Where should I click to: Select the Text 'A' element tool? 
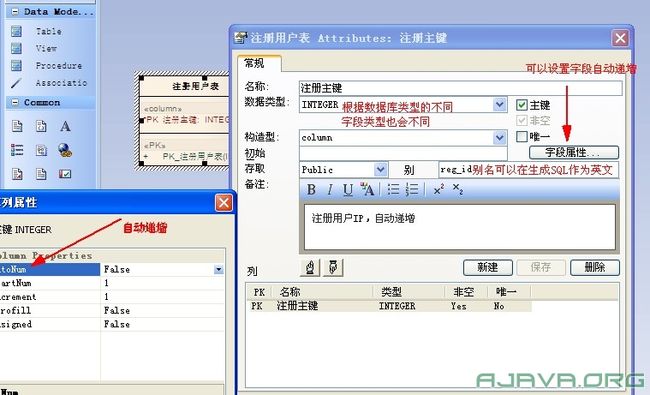[x=65, y=126]
